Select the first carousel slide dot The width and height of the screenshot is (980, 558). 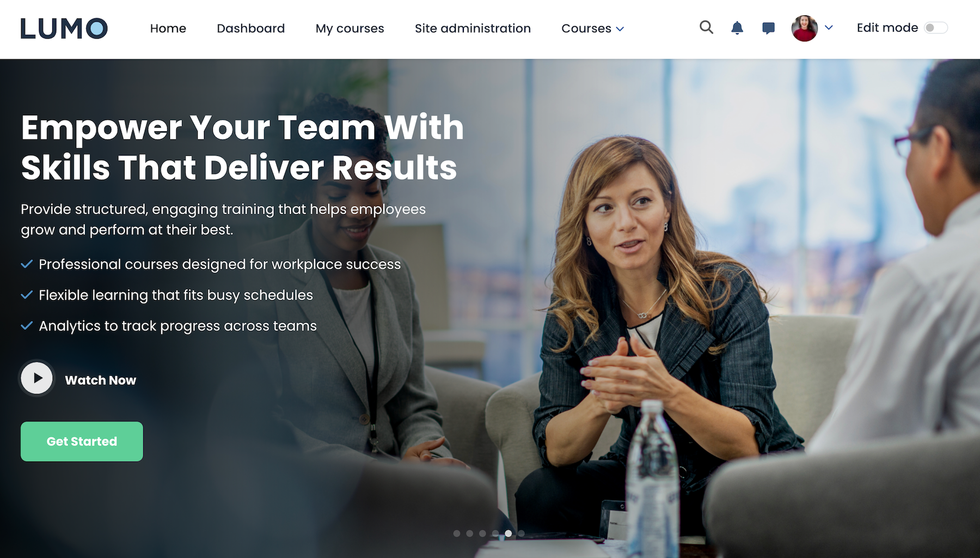pyautogui.click(x=457, y=533)
